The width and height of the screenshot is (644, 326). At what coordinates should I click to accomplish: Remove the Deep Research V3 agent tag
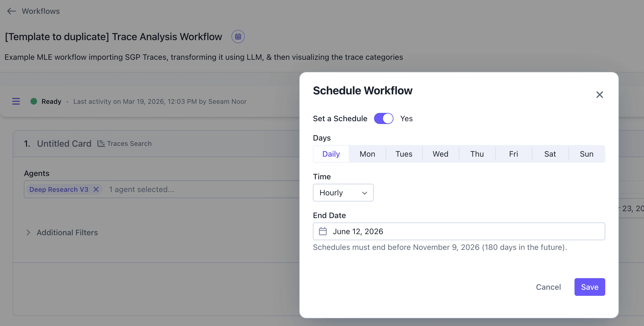(96, 189)
